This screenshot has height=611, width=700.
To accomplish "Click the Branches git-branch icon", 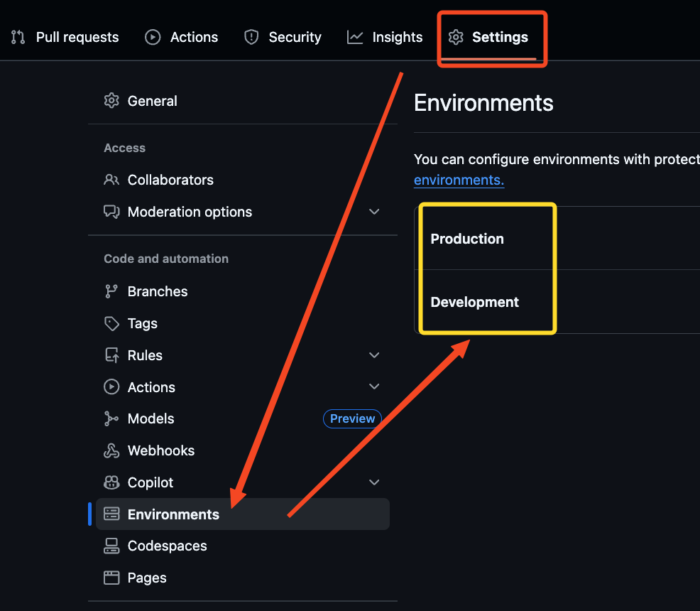I will tap(111, 291).
